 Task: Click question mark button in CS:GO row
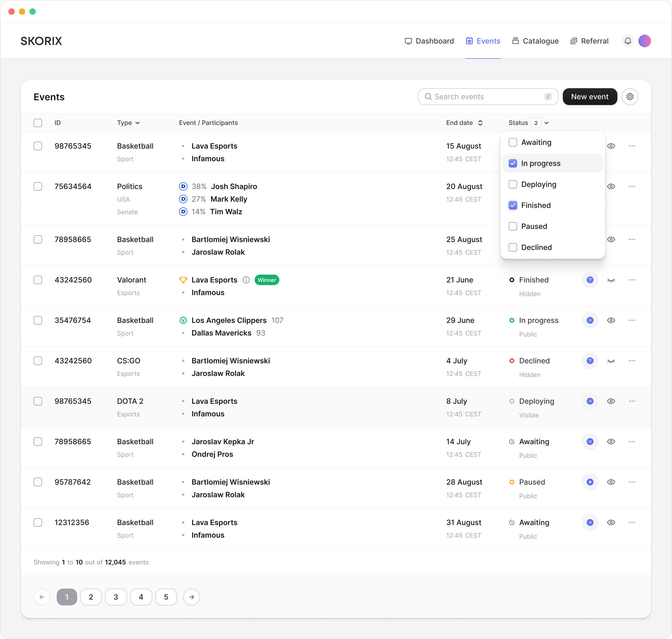click(590, 361)
